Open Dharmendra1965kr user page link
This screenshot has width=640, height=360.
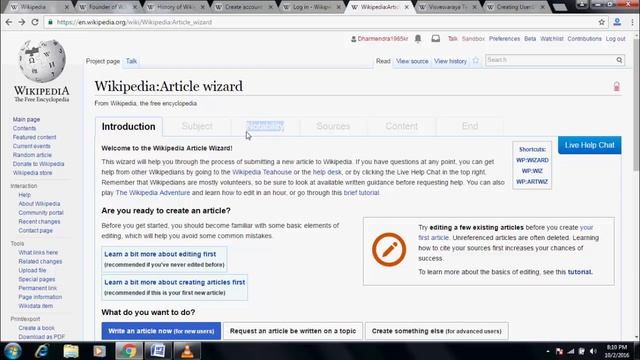point(383,39)
